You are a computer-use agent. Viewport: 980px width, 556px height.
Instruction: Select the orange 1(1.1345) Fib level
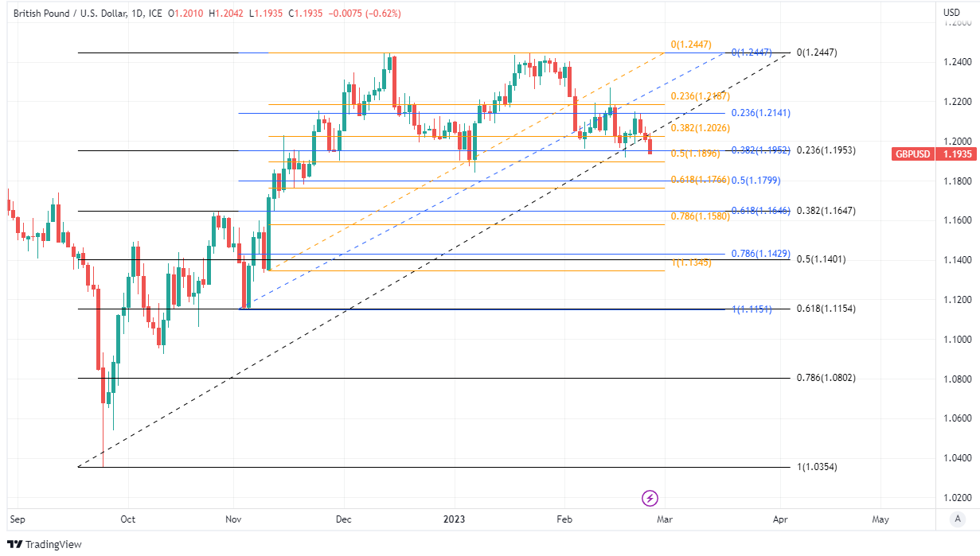[692, 262]
